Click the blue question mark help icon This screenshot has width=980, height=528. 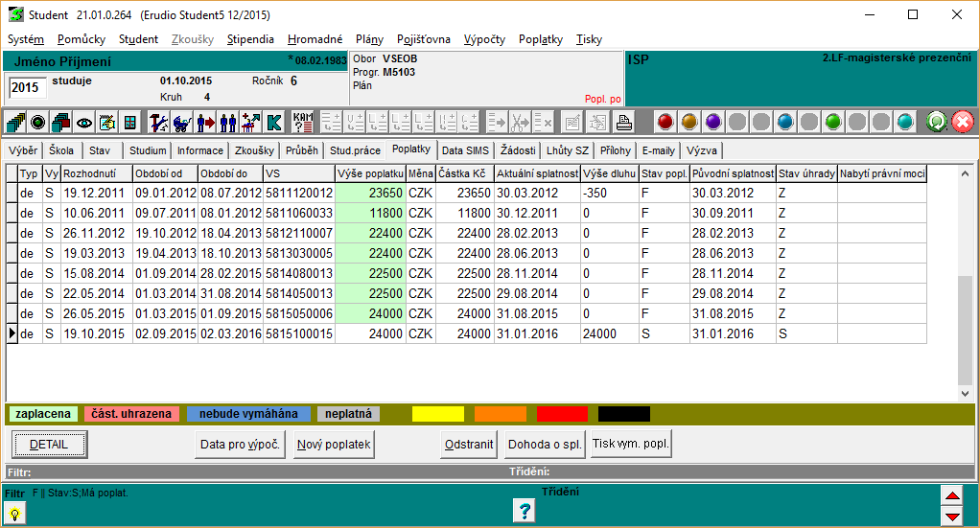tap(524, 511)
